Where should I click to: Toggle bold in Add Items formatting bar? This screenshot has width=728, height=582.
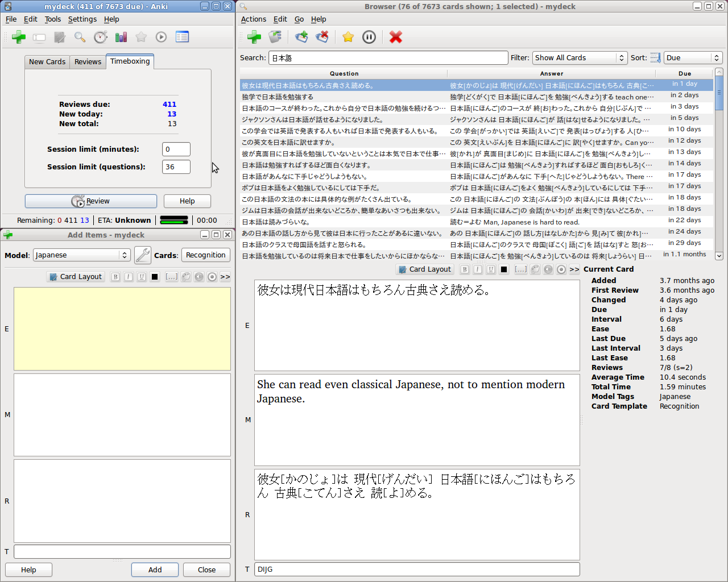pyautogui.click(x=115, y=277)
